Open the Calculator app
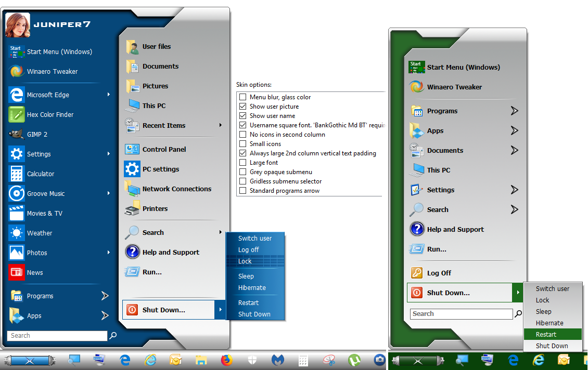 pyautogui.click(x=41, y=174)
